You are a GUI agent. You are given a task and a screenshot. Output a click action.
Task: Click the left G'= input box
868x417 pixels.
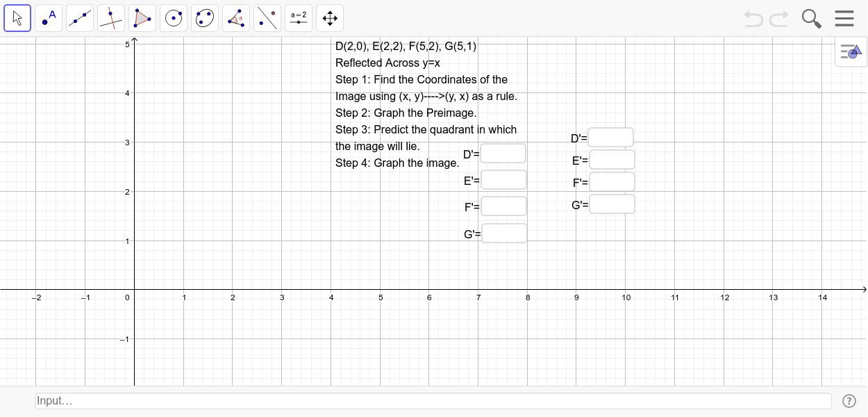point(504,234)
